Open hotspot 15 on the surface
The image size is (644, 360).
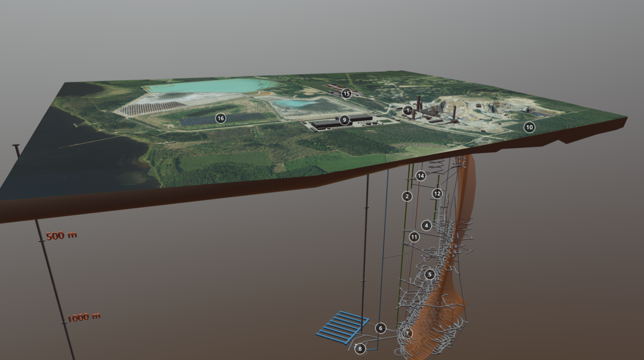(x=346, y=93)
